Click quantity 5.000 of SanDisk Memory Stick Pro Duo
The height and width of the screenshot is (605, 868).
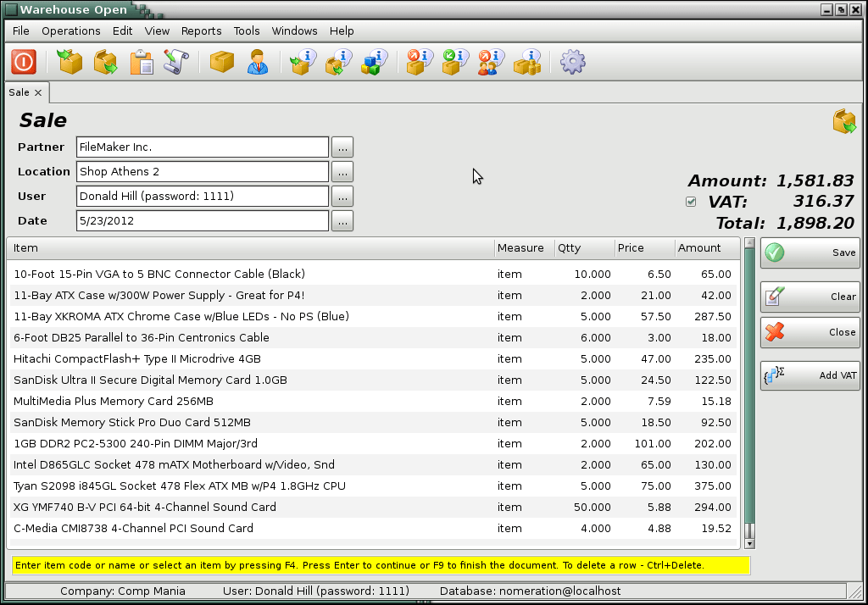[x=596, y=422]
